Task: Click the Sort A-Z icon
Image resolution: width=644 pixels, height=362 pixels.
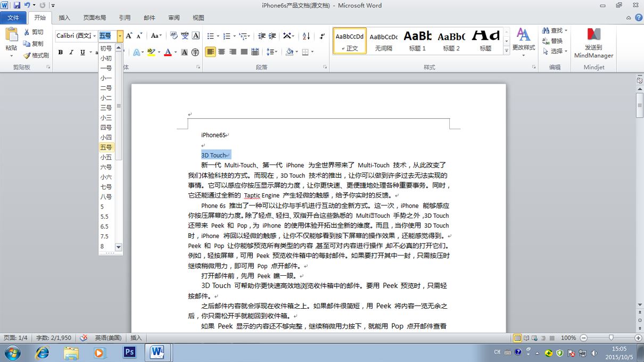Action: [x=306, y=36]
